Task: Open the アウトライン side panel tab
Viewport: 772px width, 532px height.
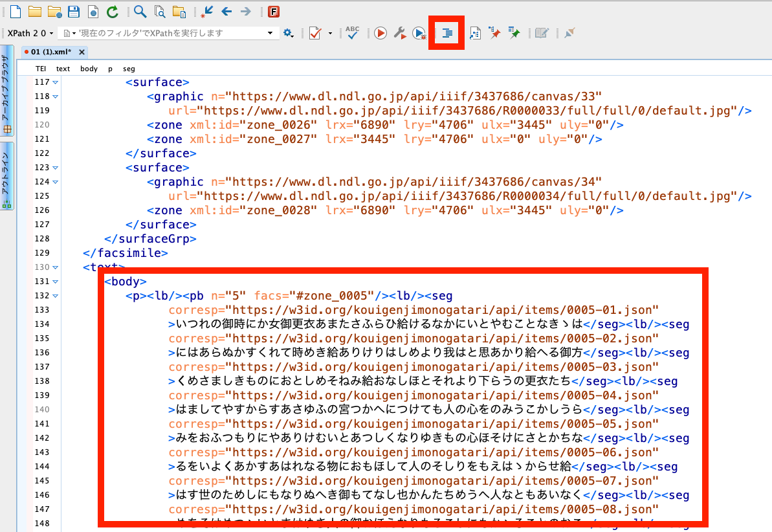Action: [x=7, y=176]
